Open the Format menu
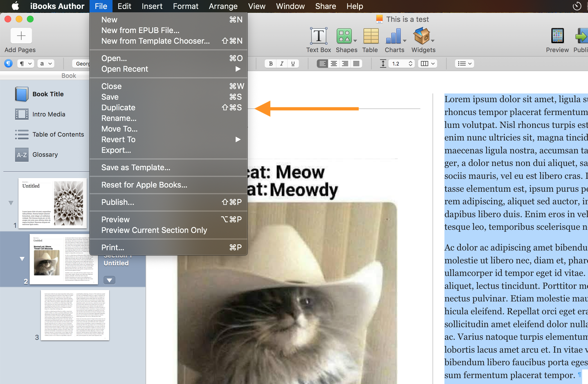The image size is (588, 384). coord(186,6)
